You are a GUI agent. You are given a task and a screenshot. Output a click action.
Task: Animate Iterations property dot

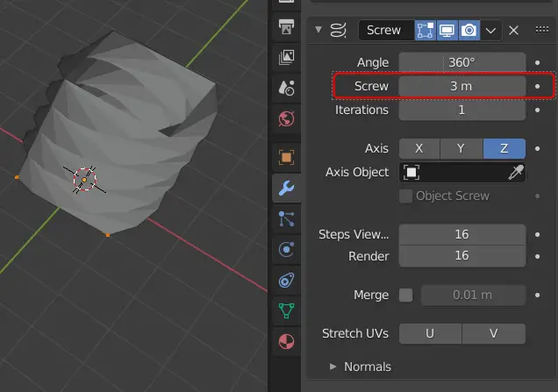pos(537,110)
